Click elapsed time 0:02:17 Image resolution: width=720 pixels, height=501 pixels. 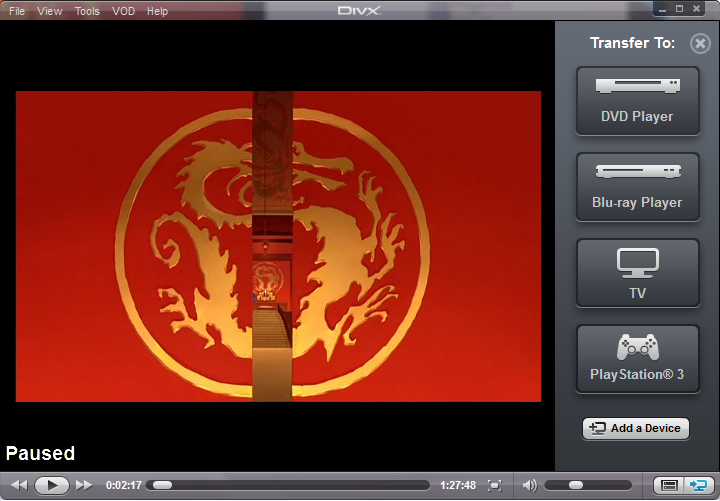124,485
